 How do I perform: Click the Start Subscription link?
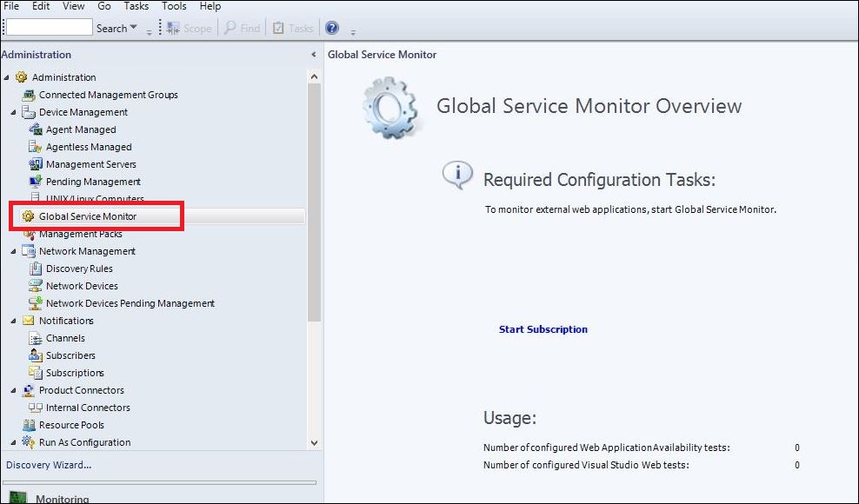543,329
